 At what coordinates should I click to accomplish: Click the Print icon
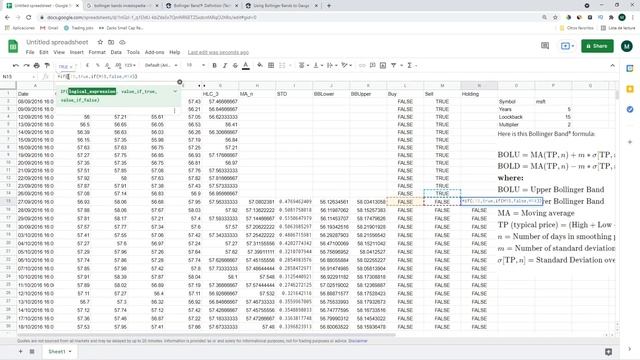[x=37, y=65]
